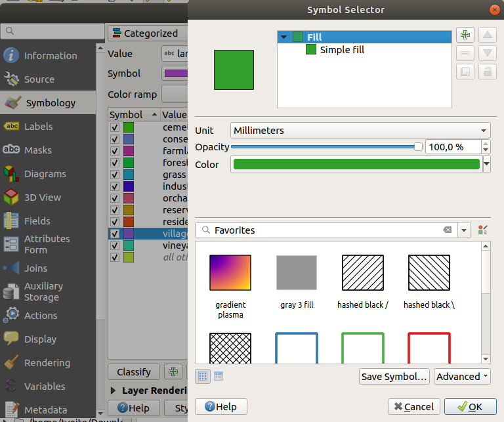Open the Diagrams tab in sidebar
This screenshot has width=504, height=422.
point(45,174)
